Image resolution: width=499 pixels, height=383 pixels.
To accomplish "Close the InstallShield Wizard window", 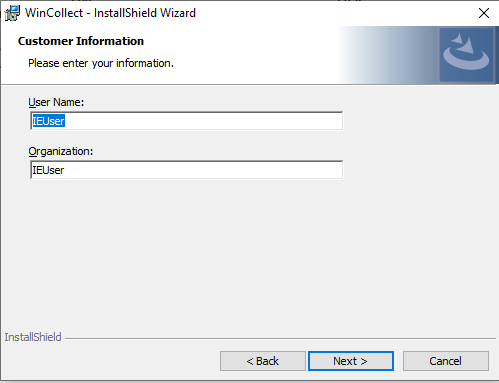I will pos(484,13).
